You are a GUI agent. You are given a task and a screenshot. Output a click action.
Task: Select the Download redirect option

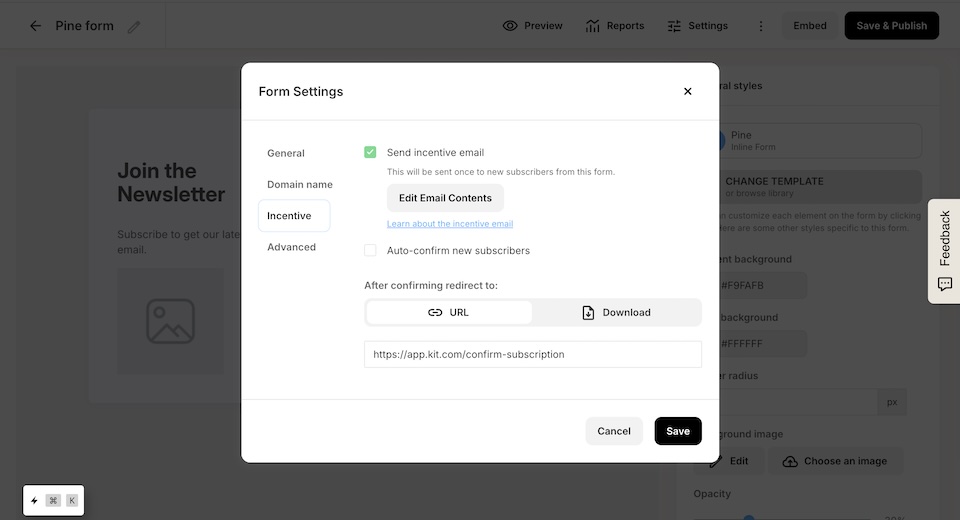(x=616, y=312)
